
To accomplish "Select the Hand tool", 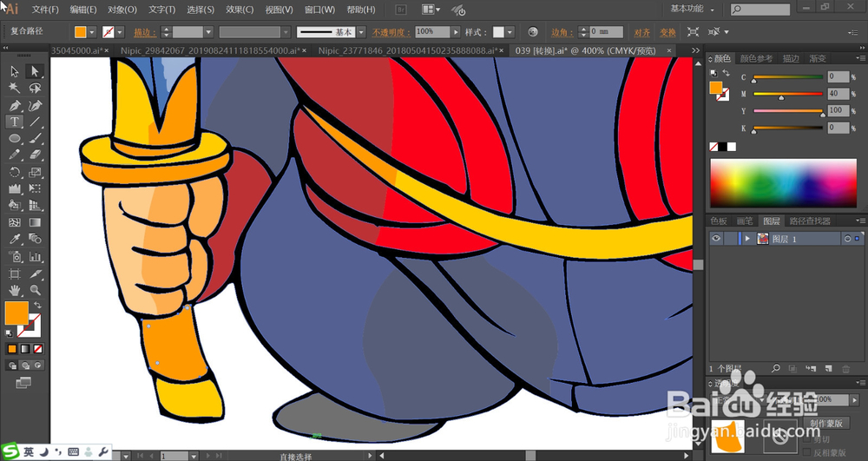I will click(x=15, y=290).
